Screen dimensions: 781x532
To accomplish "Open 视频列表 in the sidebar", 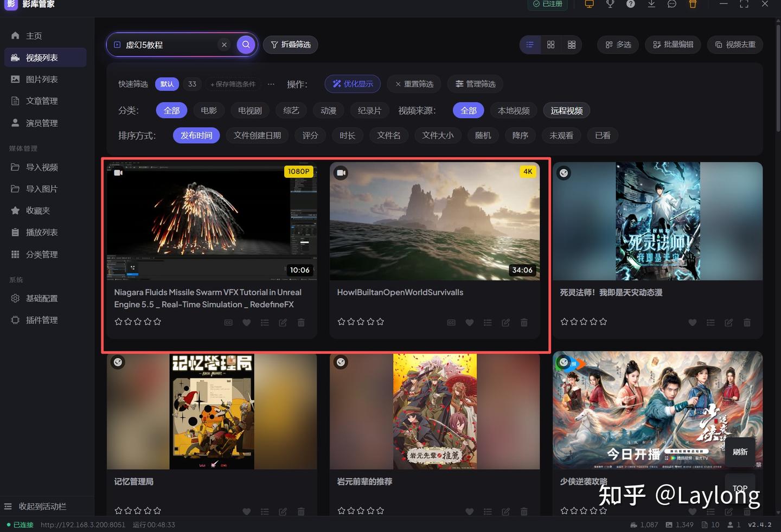I will [45, 57].
